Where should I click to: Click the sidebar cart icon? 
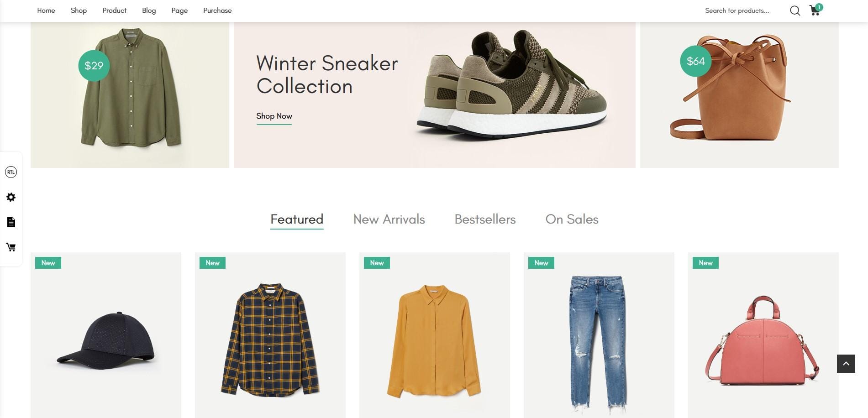(11, 247)
